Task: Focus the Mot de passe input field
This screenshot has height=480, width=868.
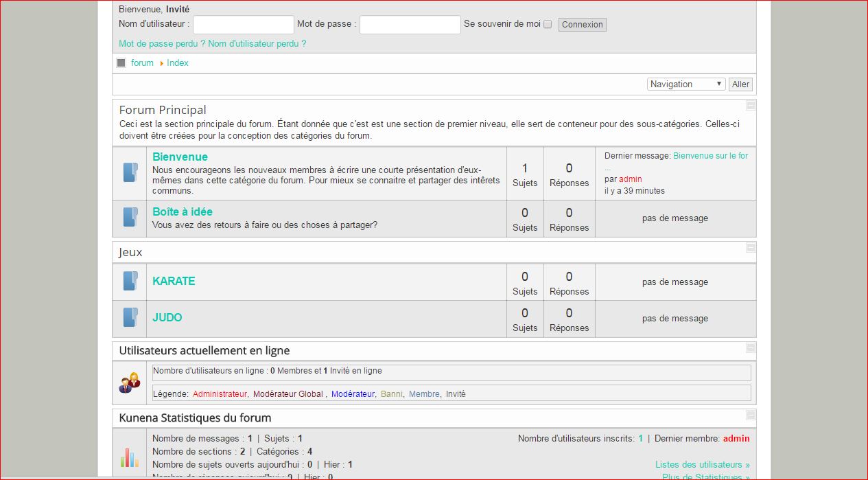Action: (x=410, y=25)
